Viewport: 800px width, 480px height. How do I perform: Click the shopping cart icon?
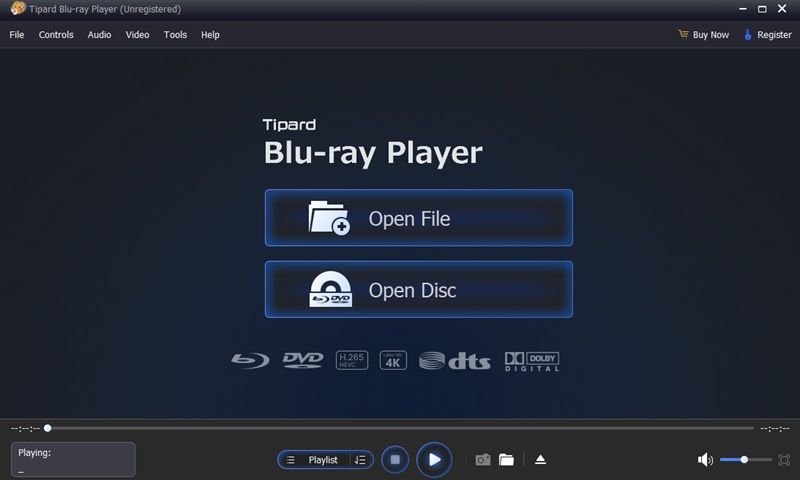click(x=683, y=34)
